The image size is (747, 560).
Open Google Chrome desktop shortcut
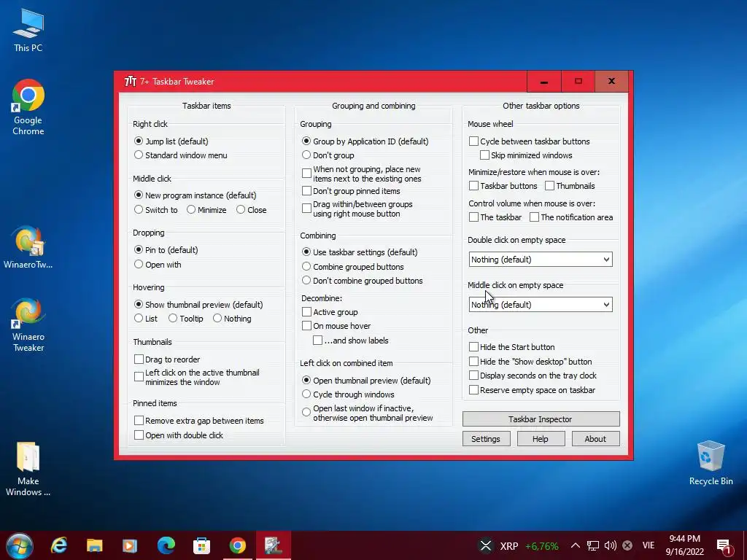(28, 108)
